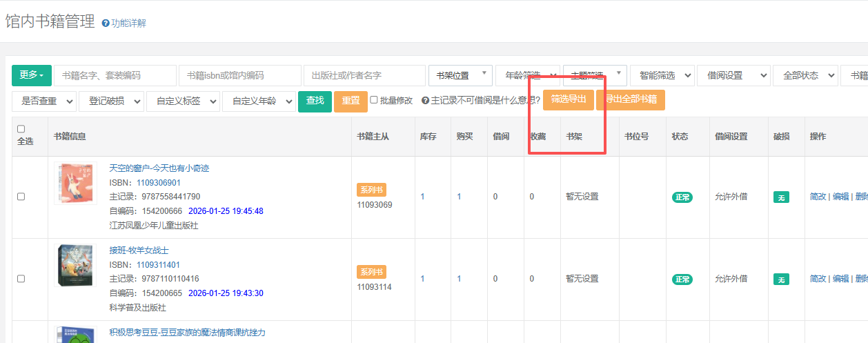Open the 是否查重 dropdown
The image size is (868, 343).
pos(44,101)
